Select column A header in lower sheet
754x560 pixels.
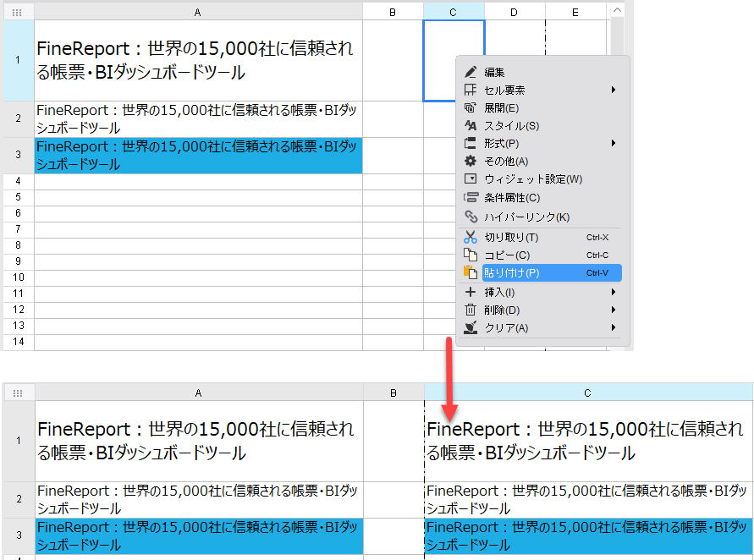point(199,393)
